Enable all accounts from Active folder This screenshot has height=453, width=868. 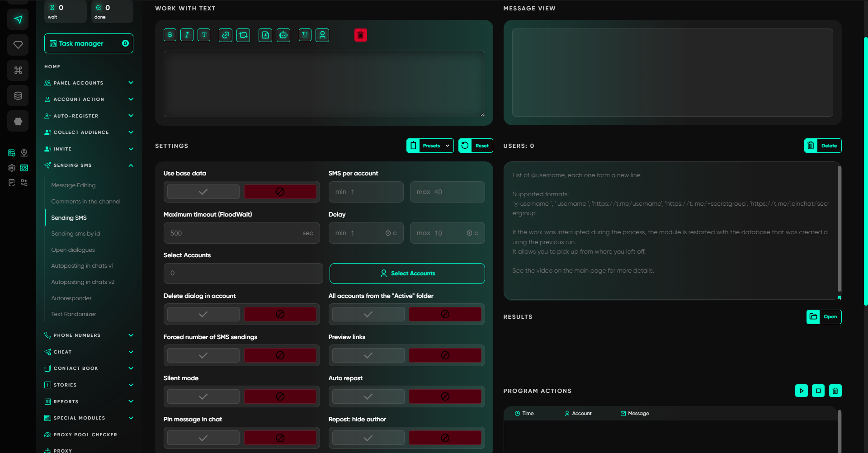(x=368, y=314)
